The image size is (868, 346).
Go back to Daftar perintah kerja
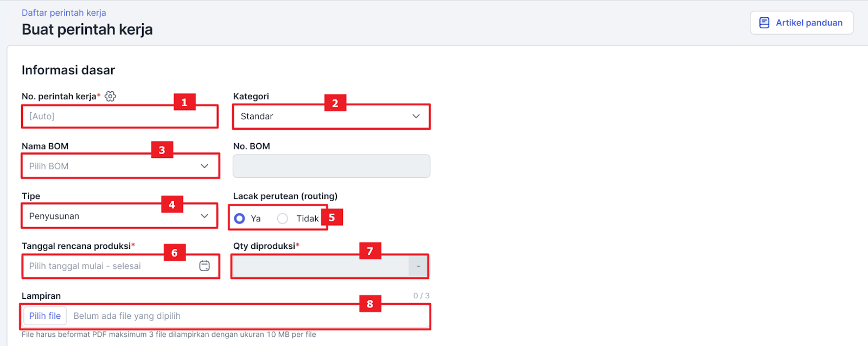[x=64, y=12]
